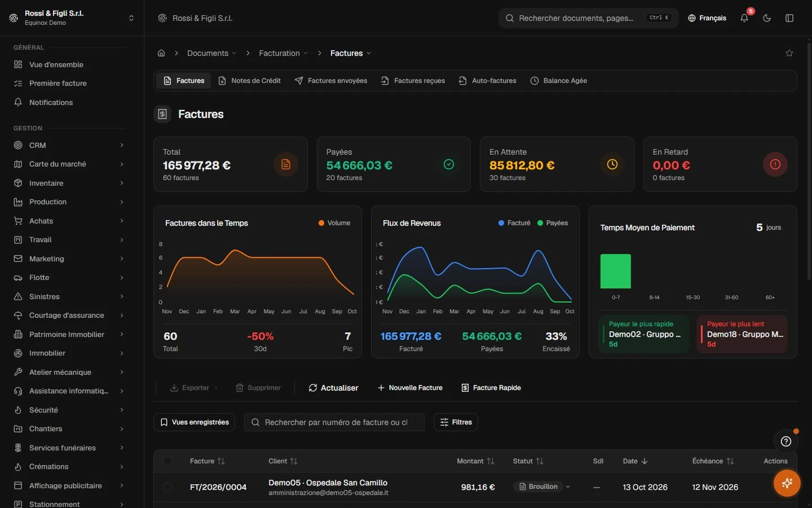
Task: Click the home breadcrumb icon
Action: (161, 53)
